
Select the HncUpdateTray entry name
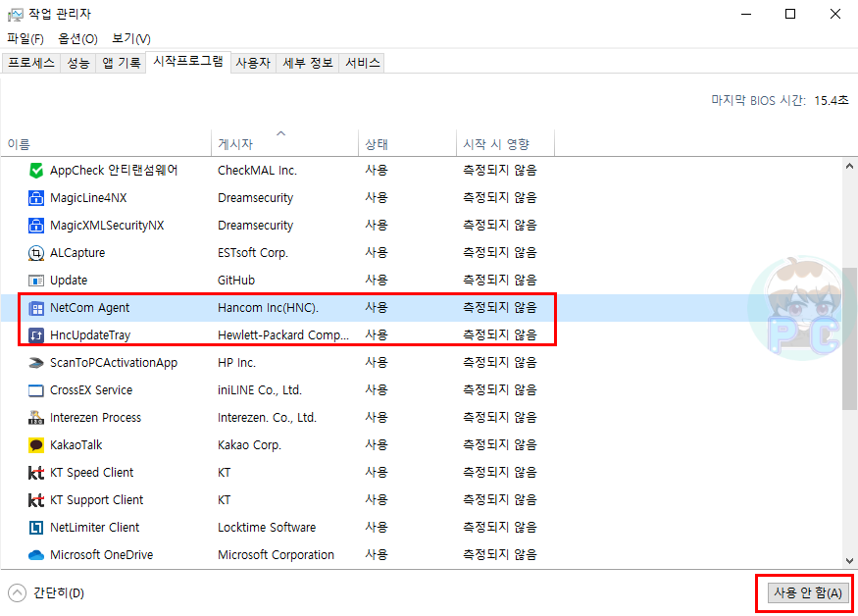click(x=90, y=335)
